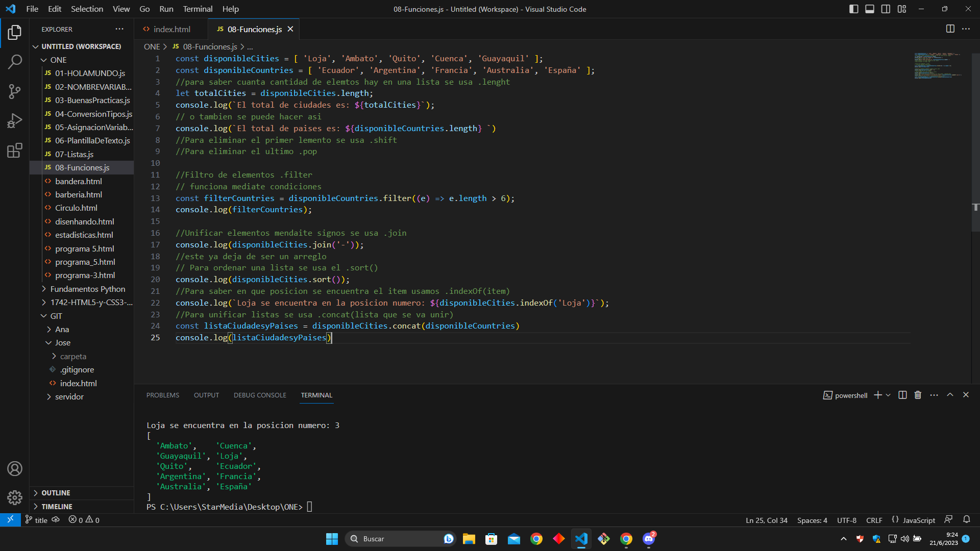
Task: Open the Extensions view icon
Action: click(15, 149)
